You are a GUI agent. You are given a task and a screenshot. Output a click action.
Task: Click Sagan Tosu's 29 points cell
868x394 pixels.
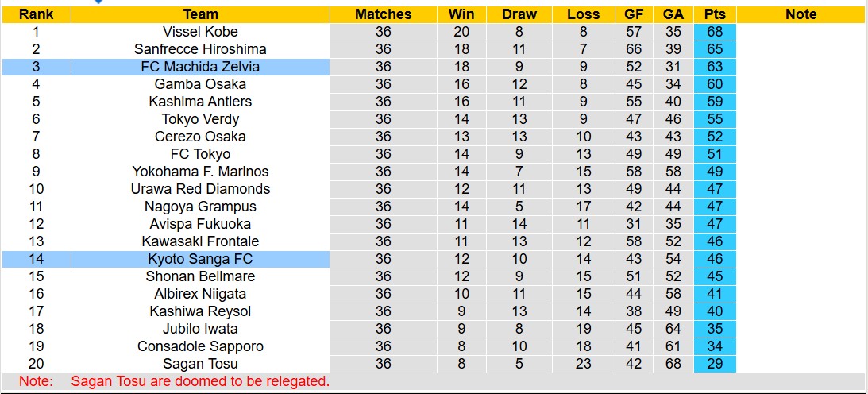click(x=715, y=364)
